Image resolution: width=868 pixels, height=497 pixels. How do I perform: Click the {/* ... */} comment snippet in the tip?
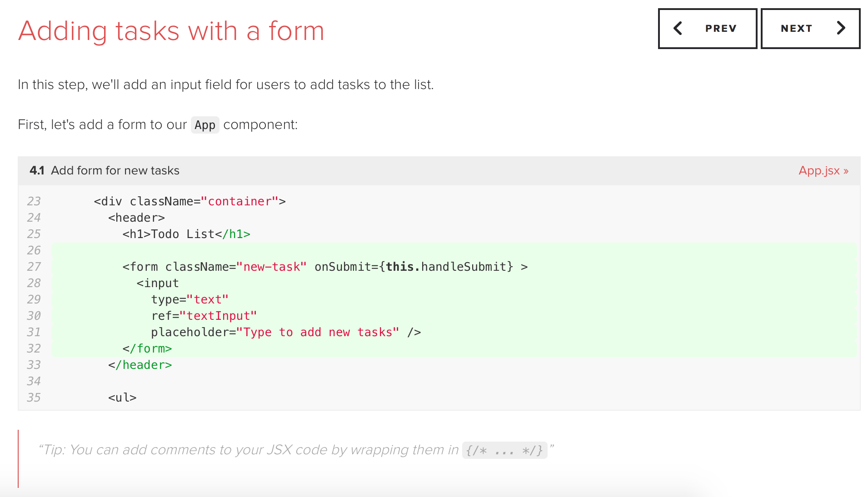click(504, 450)
